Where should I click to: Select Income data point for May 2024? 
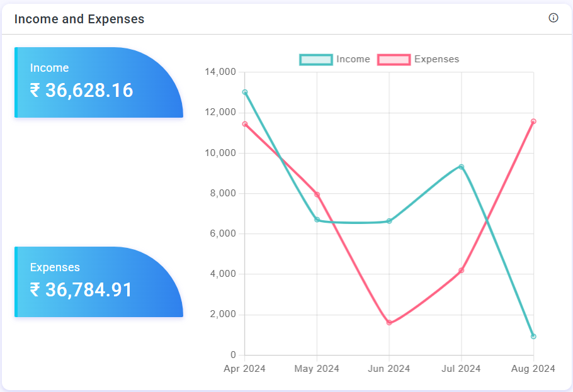coord(317,220)
